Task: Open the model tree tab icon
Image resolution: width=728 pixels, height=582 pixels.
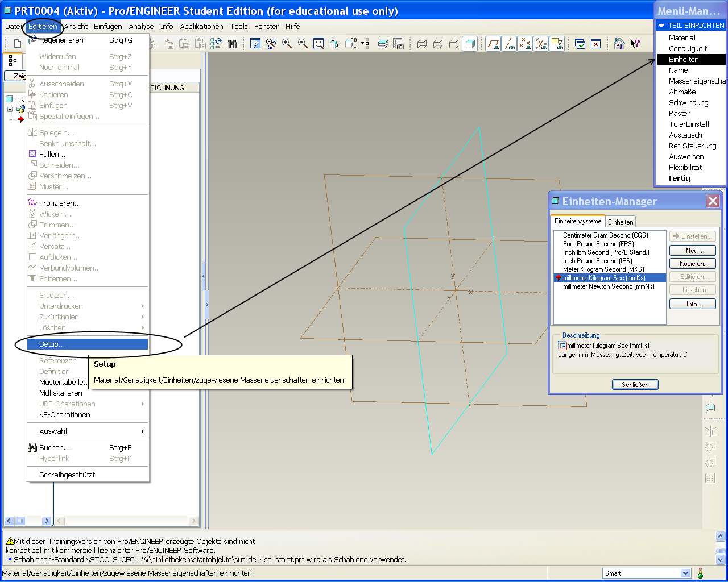Action: (x=13, y=61)
